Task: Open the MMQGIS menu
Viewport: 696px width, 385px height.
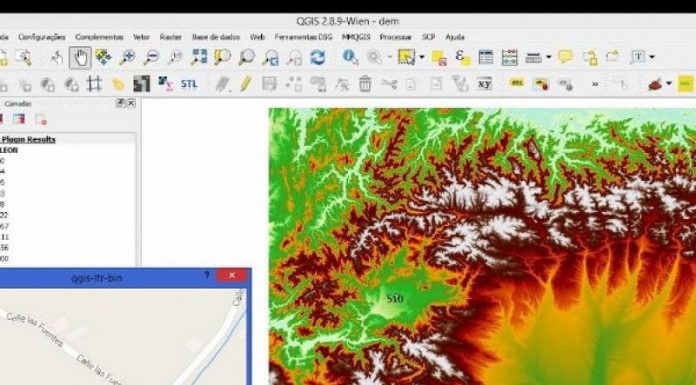Action: pos(356,37)
